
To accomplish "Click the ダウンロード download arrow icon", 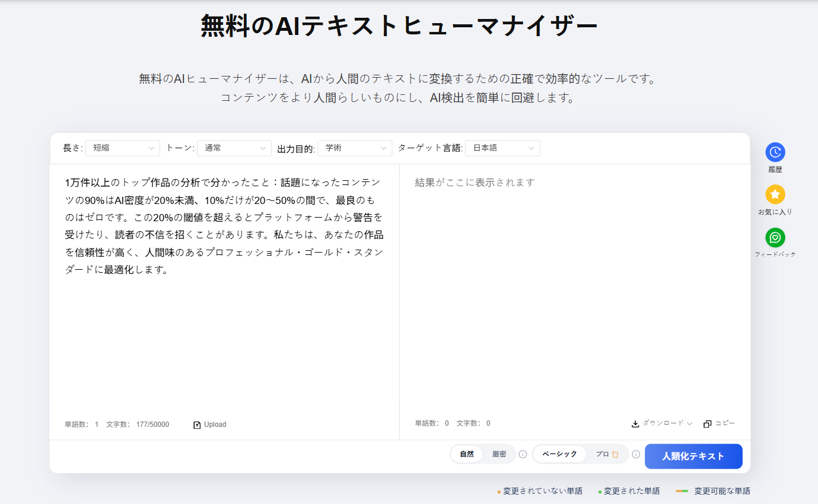I will 635,424.
